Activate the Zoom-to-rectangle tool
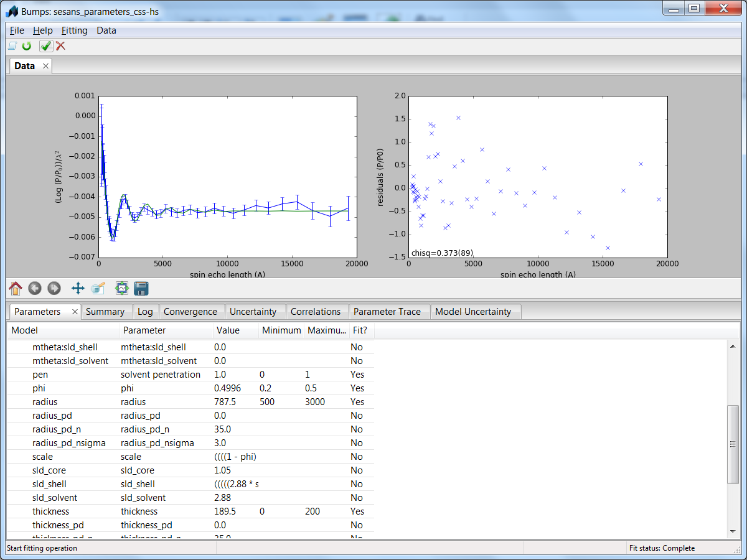 (x=98, y=288)
